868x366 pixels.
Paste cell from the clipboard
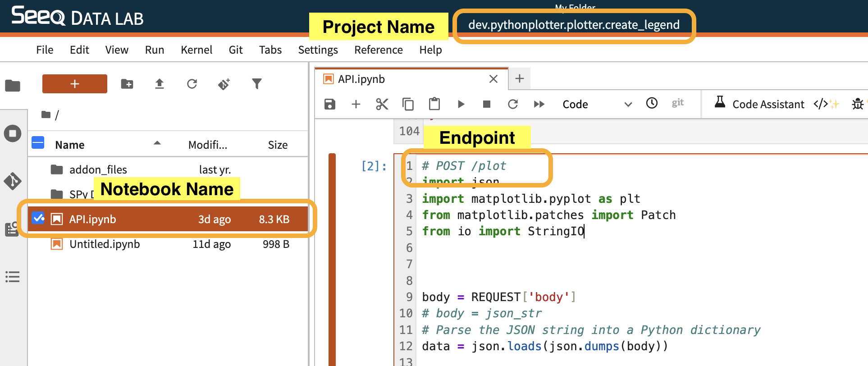pyautogui.click(x=434, y=104)
